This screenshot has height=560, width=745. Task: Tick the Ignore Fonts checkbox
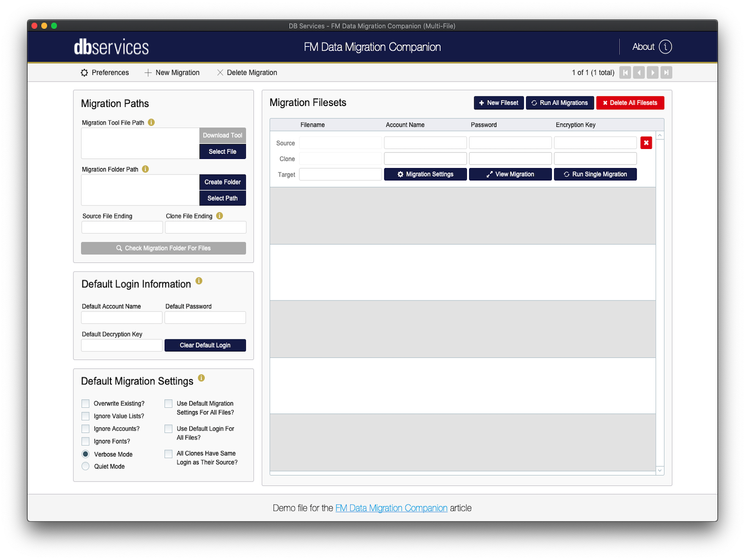point(85,441)
